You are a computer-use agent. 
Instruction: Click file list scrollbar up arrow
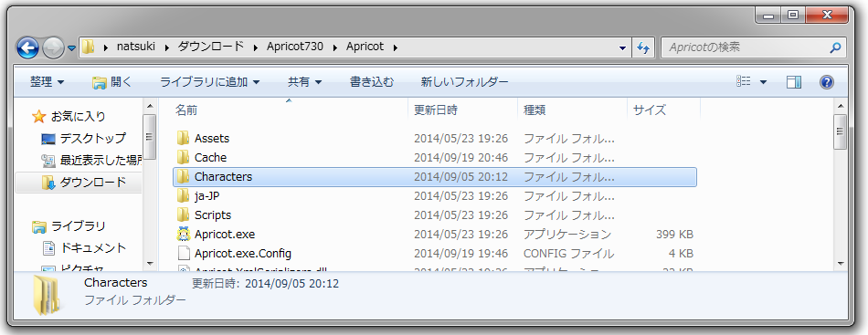point(841,106)
